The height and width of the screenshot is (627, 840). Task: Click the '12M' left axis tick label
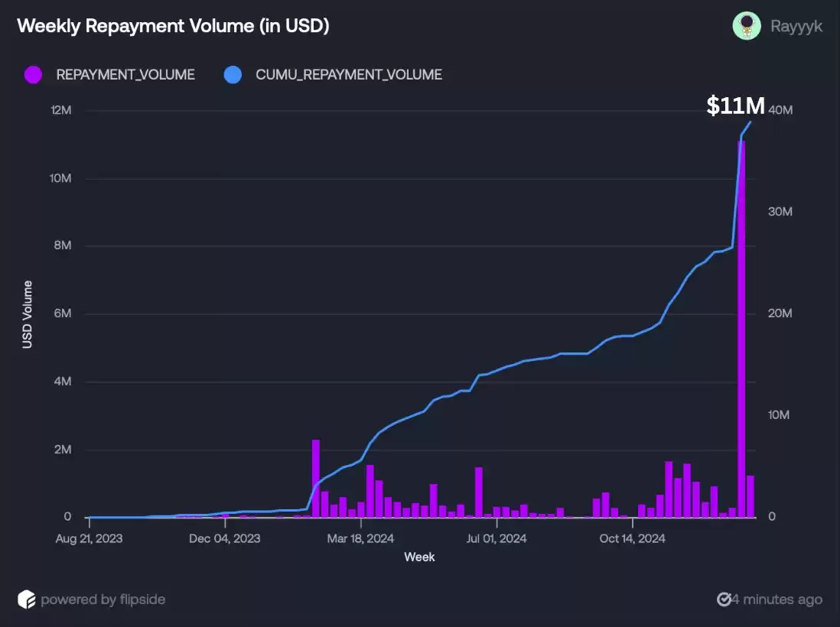[61, 110]
